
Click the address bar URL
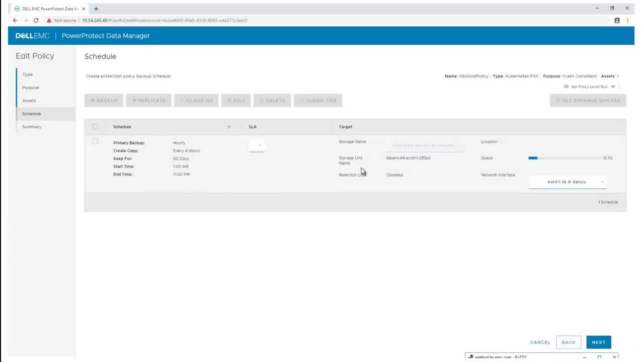[x=165, y=21]
